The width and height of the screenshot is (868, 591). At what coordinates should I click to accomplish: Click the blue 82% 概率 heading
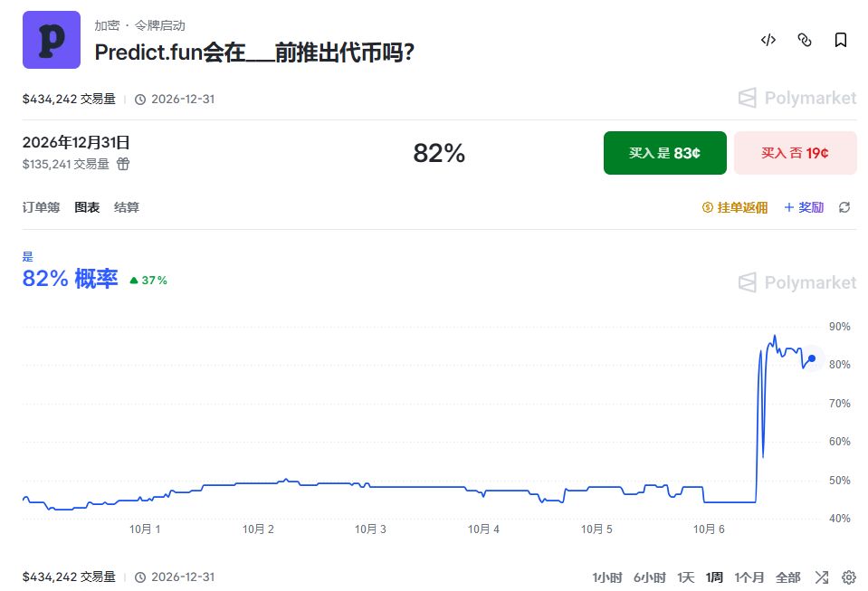(x=71, y=279)
